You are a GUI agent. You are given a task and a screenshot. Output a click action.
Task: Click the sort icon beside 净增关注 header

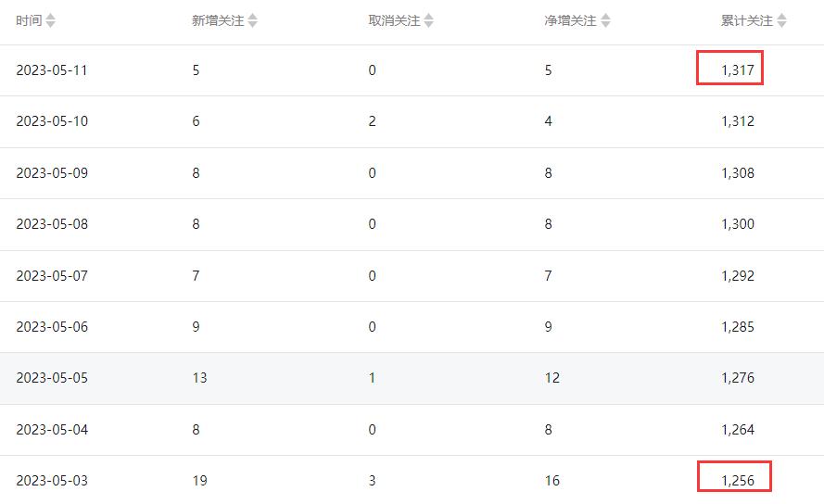click(x=605, y=20)
